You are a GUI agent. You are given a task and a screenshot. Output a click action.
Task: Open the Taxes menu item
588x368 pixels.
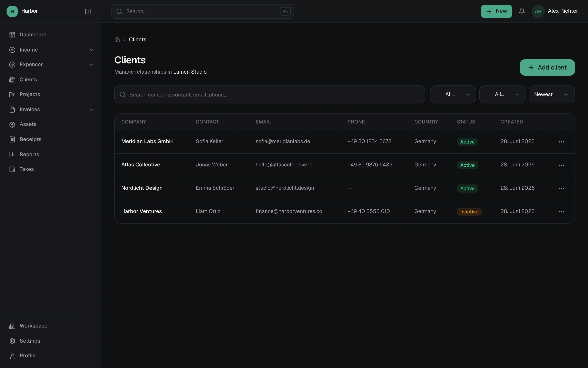pyautogui.click(x=50, y=169)
